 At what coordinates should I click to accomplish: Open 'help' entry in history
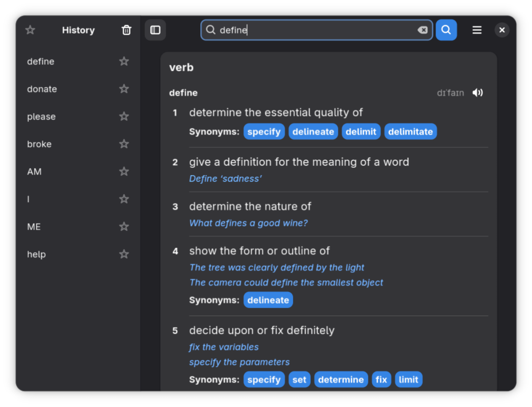click(x=37, y=255)
